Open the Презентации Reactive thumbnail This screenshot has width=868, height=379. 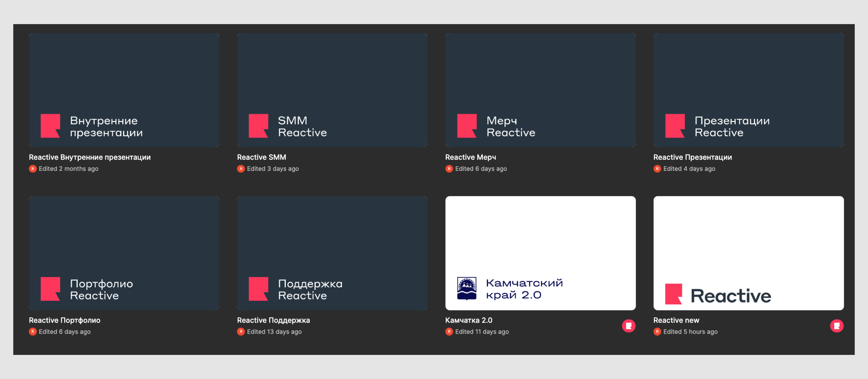[x=748, y=90]
